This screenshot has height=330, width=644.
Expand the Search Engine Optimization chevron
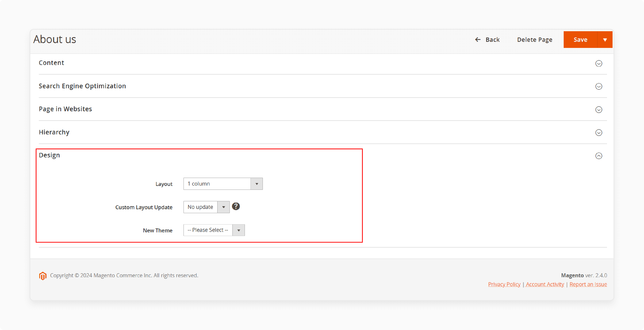click(x=599, y=86)
